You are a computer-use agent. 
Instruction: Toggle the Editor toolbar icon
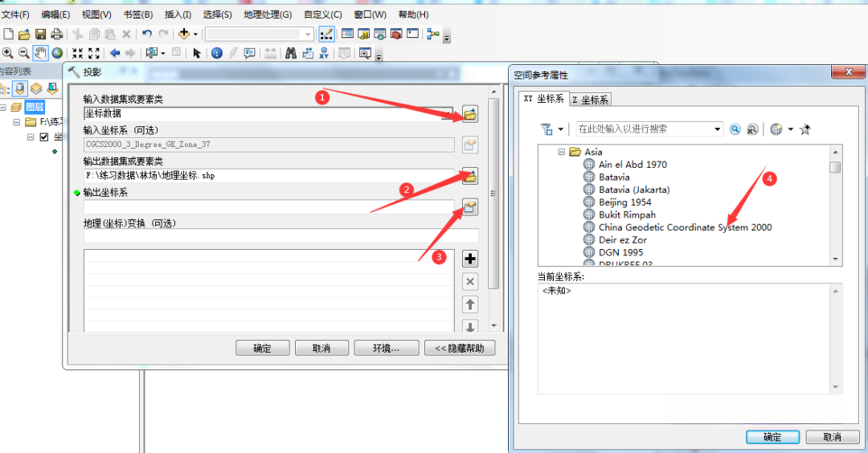click(x=326, y=35)
